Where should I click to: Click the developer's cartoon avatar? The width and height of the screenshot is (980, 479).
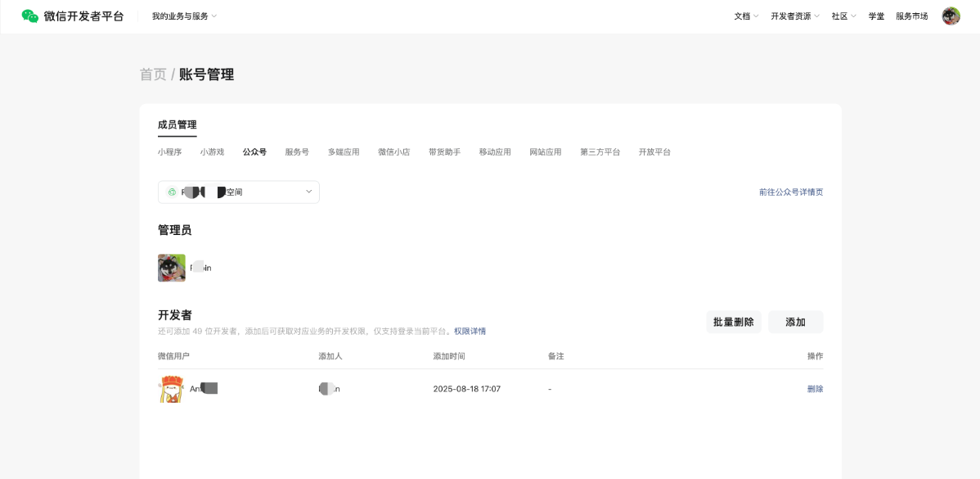pyautogui.click(x=171, y=389)
